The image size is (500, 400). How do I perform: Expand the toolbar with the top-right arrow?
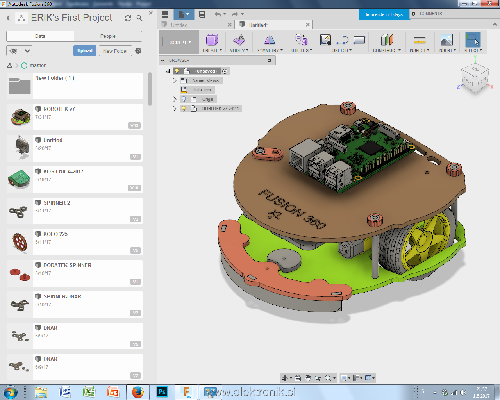coord(494,24)
